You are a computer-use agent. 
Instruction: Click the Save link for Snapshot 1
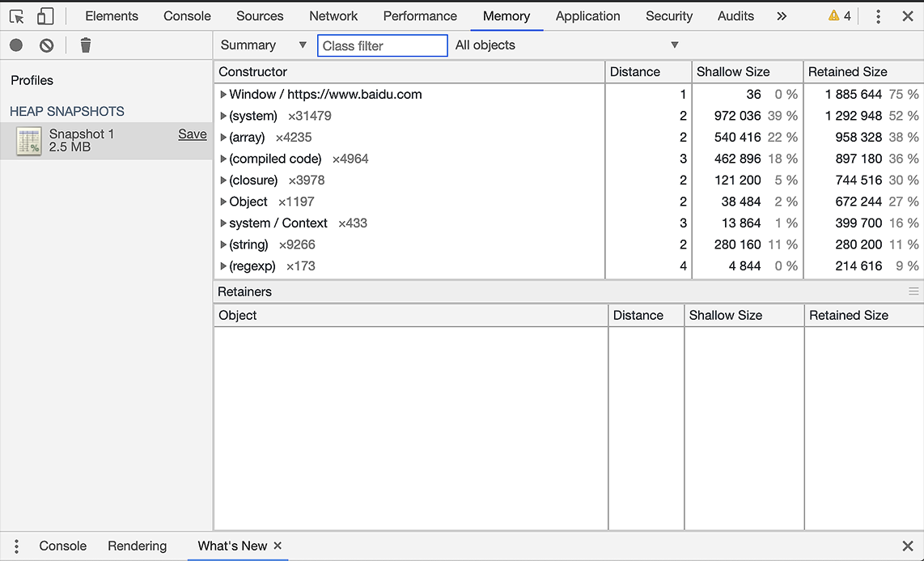click(x=192, y=134)
